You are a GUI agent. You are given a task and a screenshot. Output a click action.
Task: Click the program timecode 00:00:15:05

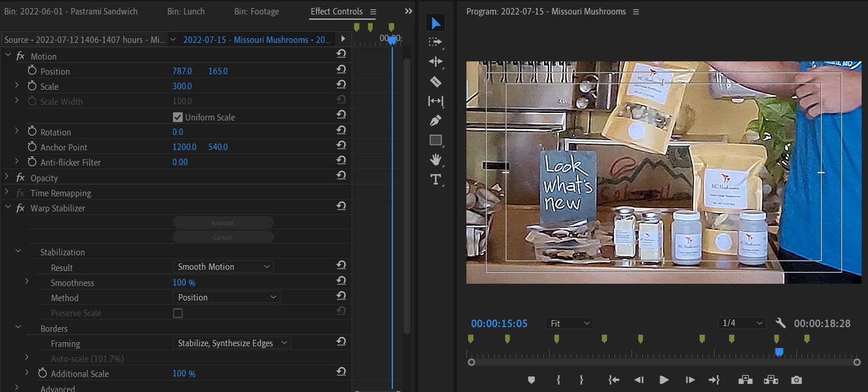tap(499, 323)
